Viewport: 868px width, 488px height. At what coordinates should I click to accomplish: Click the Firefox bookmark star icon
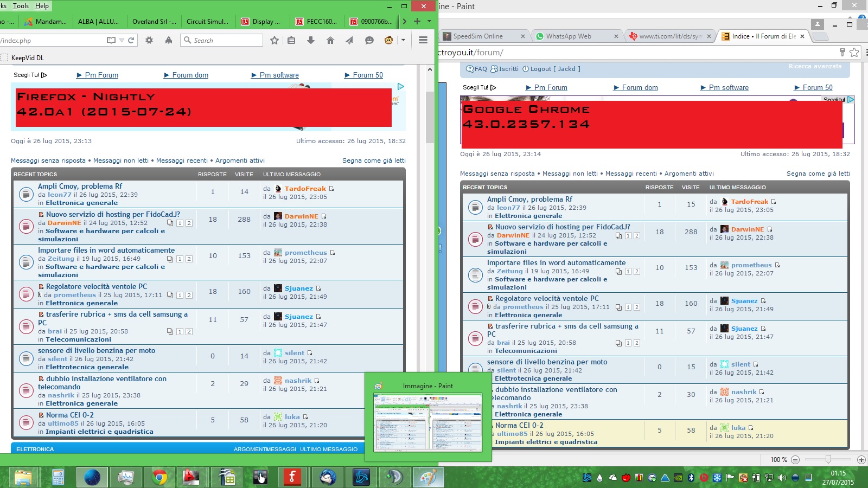275,40
